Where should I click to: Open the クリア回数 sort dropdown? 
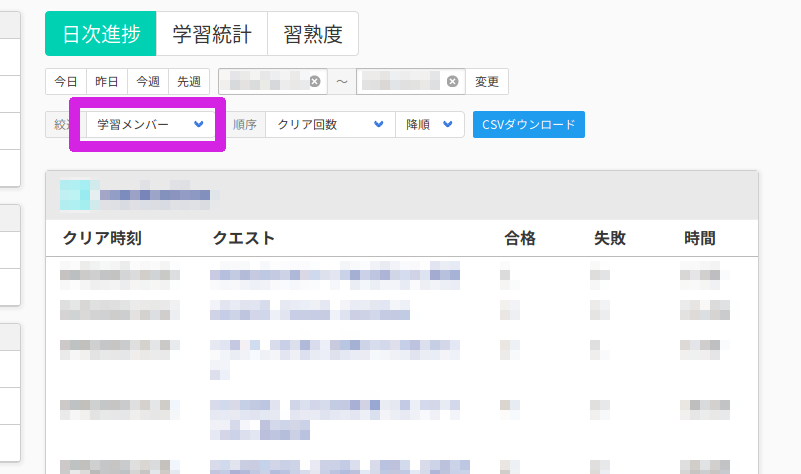tap(331, 125)
